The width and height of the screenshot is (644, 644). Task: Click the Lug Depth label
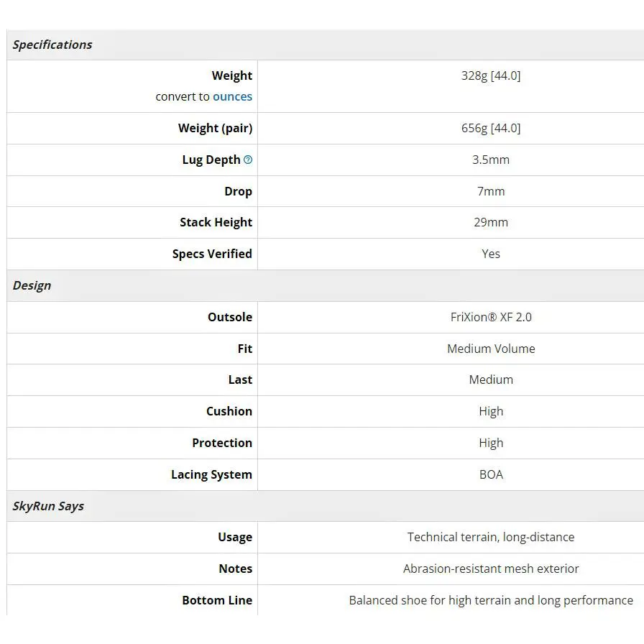click(x=211, y=160)
